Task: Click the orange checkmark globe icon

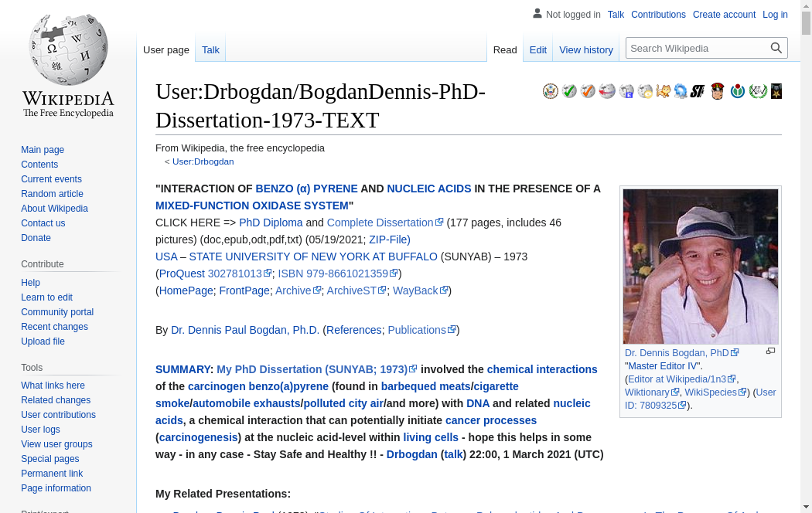Action: coord(588,91)
